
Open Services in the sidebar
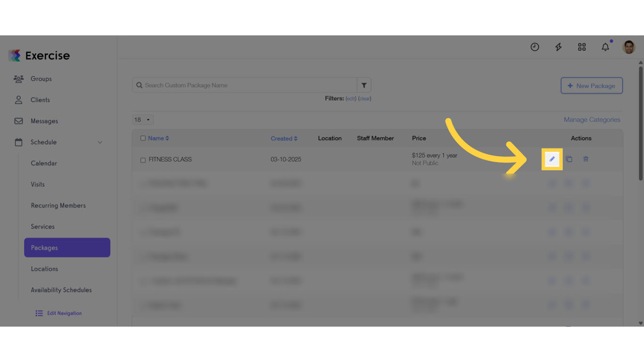click(x=43, y=227)
